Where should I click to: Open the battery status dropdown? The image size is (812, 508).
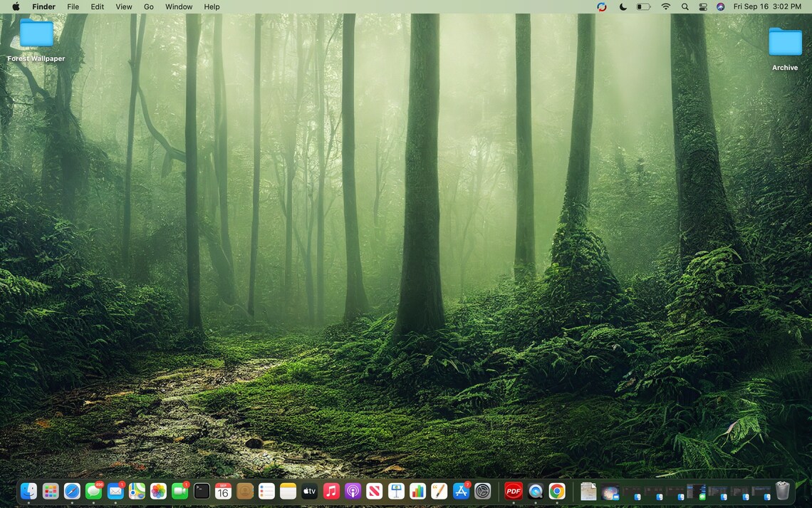point(642,6)
